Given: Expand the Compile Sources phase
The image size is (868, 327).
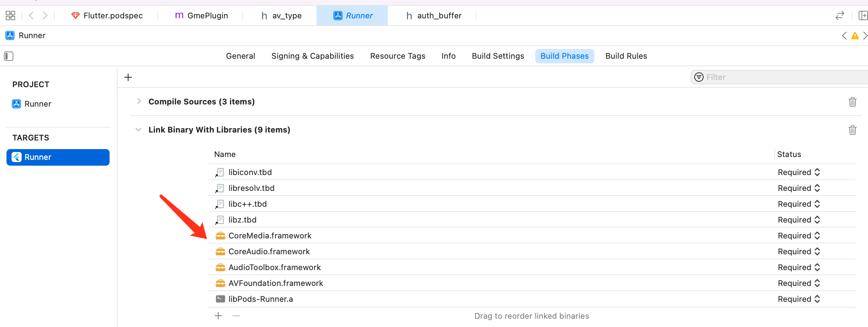Looking at the screenshot, I should point(139,101).
